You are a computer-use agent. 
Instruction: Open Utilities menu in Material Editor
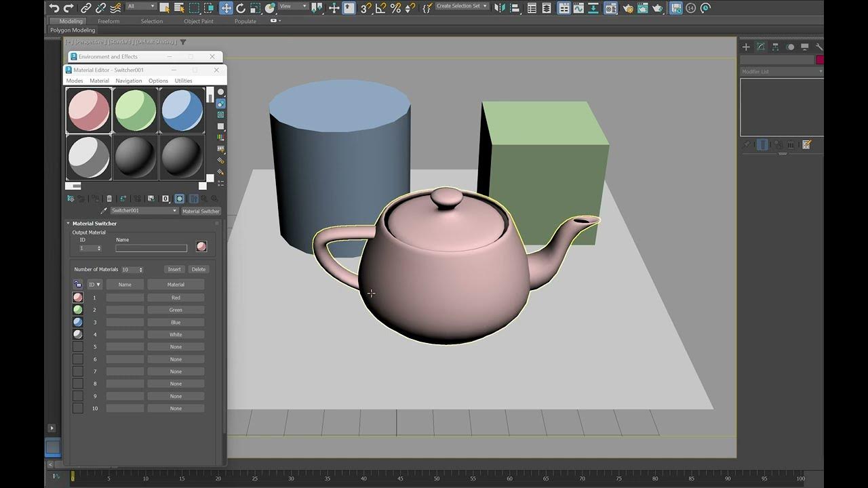point(184,81)
